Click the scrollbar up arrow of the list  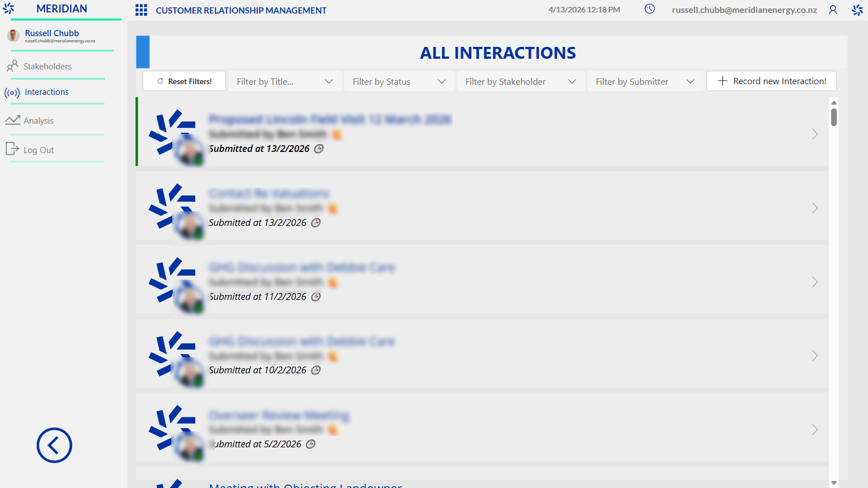(x=834, y=103)
